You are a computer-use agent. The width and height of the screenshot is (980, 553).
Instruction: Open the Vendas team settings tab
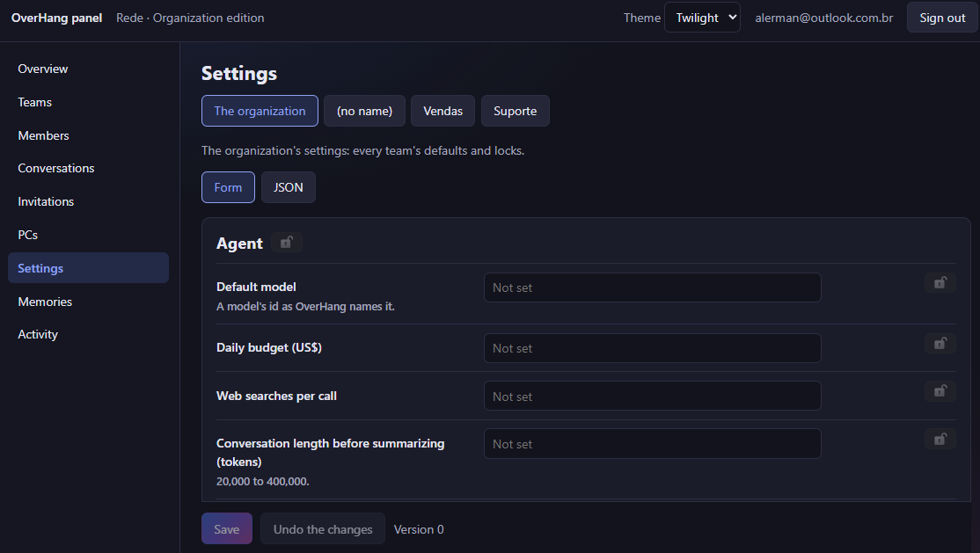[442, 111]
